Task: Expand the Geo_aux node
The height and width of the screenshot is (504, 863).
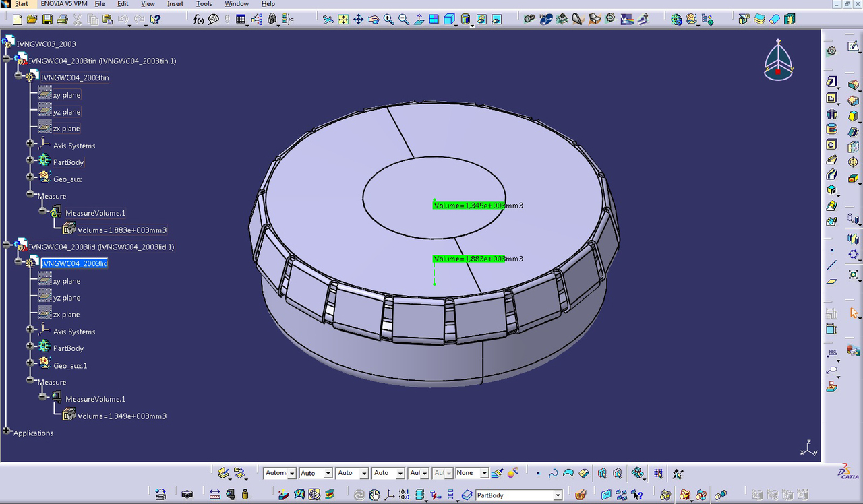Action: click(x=30, y=177)
